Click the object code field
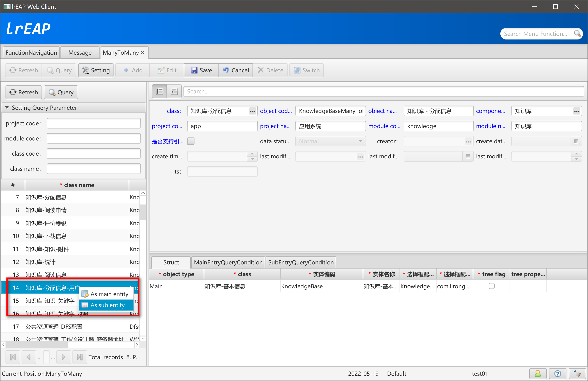This screenshot has width=588, height=381. coord(330,111)
